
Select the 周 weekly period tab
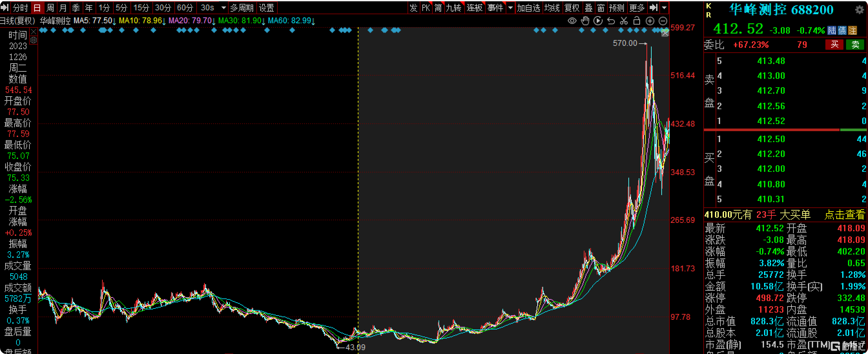50,7
